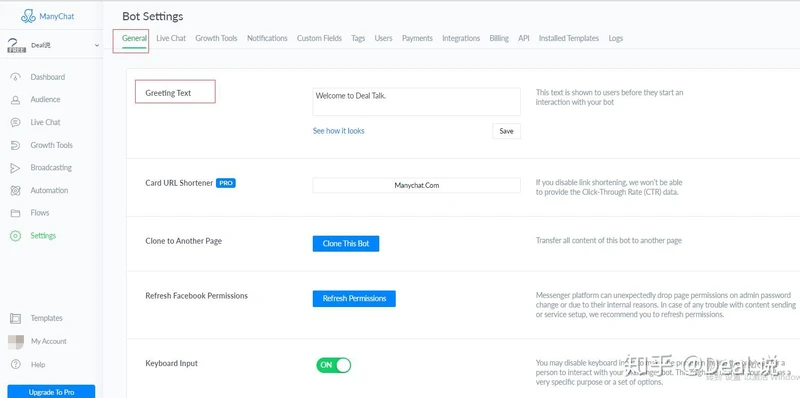
Task: Toggle the Keyboard Input switch off
Action: click(x=334, y=365)
